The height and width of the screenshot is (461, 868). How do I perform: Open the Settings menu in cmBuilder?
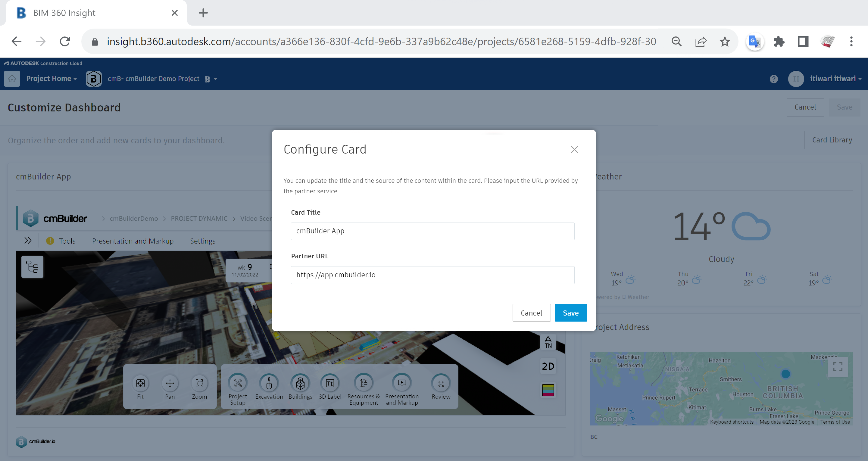pyautogui.click(x=202, y=241)
